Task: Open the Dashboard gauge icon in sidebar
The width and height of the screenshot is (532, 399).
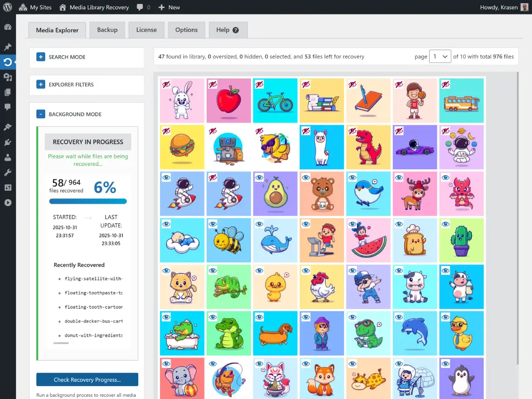Action: (7, 28)
